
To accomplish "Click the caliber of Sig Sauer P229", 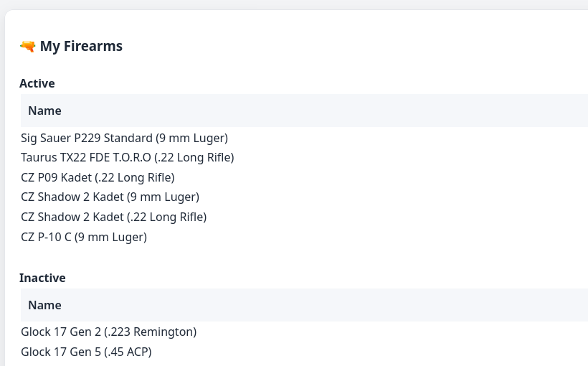I will click(x=191, y=138).
